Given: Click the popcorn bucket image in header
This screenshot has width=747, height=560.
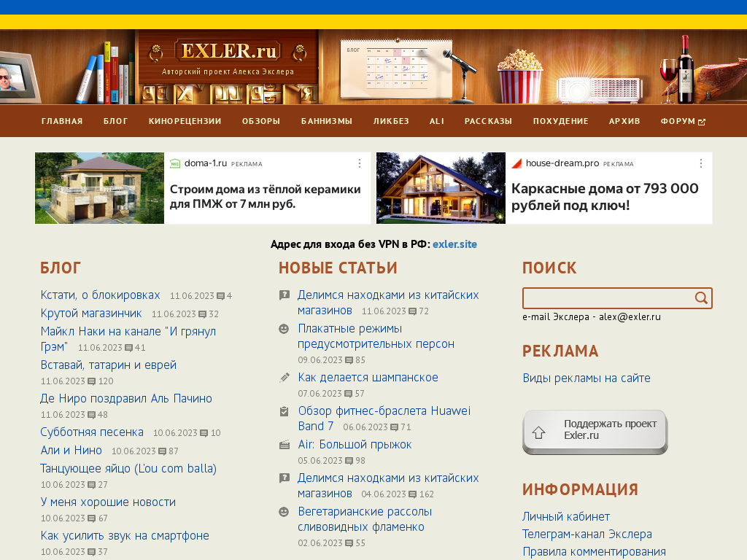Looking at the screenshot, I should click(519, 77).
